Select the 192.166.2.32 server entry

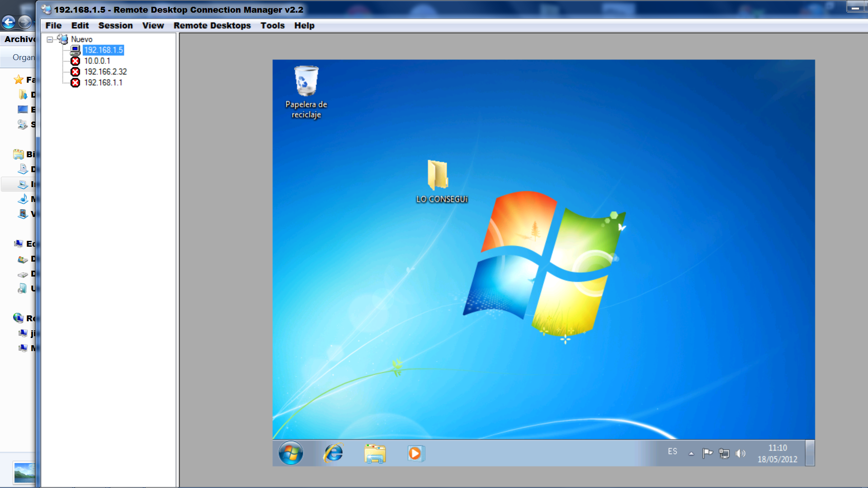click(x=105, y=72)
